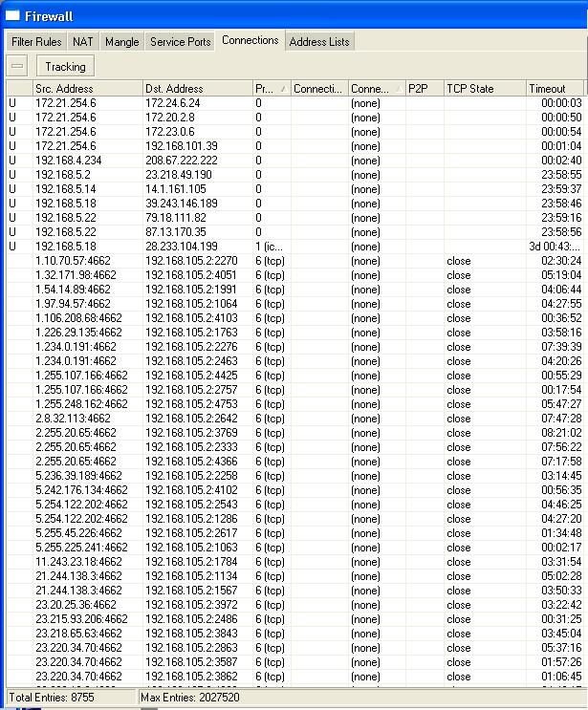The image size is (588, 710).
Task: Select destination 23.218.49.190
Action: tap(179, 175)
